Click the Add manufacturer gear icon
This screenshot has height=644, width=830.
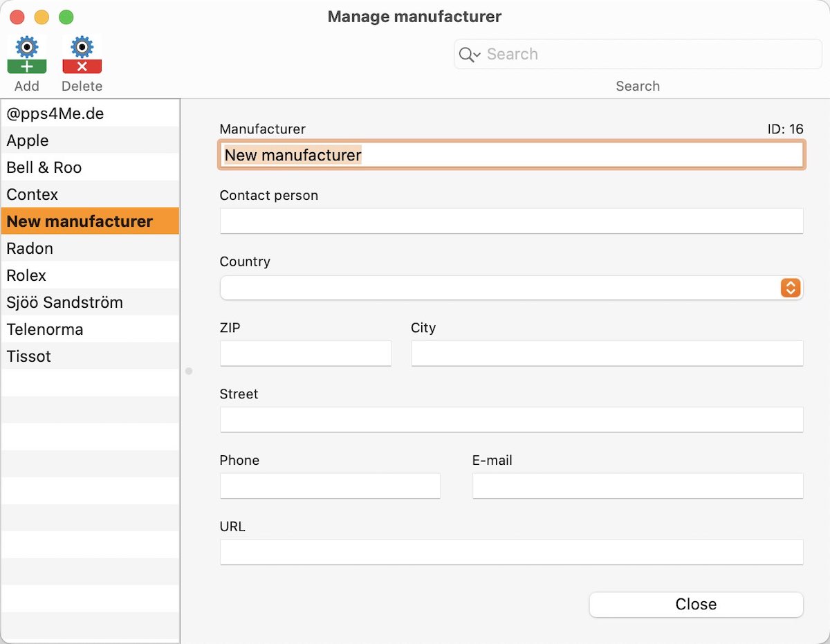click(27, 55)
